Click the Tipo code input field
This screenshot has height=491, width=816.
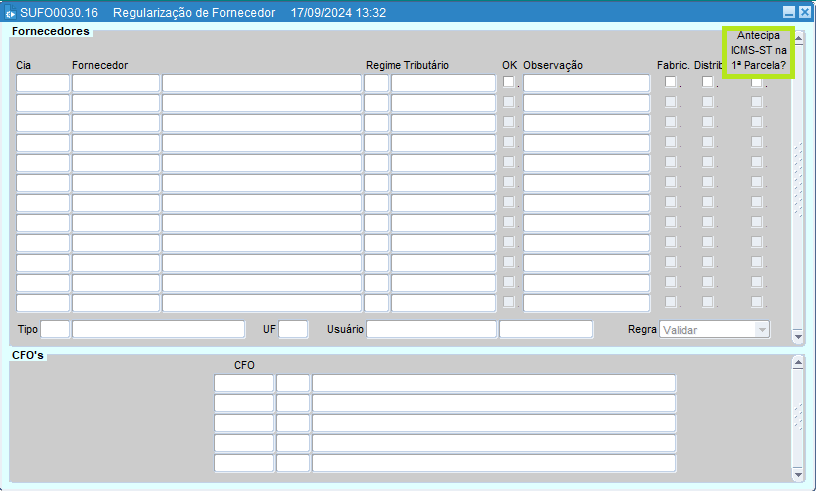(55, 329)
